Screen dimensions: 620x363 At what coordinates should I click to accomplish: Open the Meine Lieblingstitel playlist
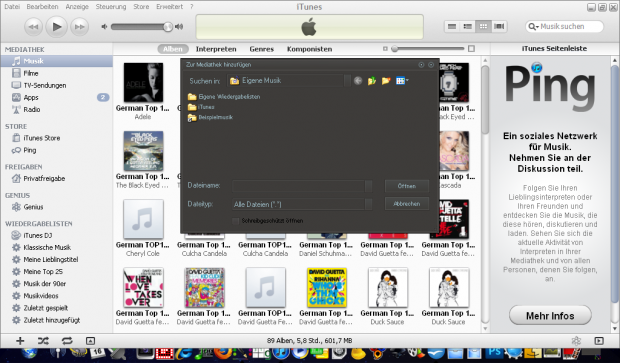[57, 259]
